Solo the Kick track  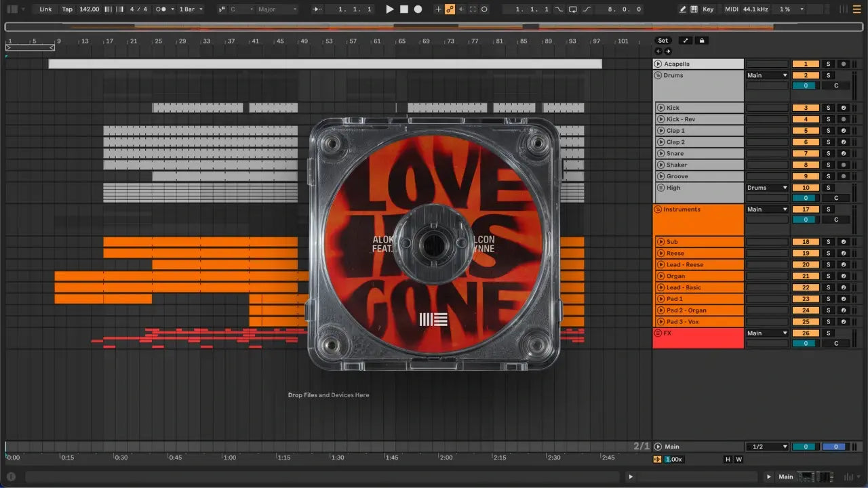pyautogui.click(x=827, y=108)
